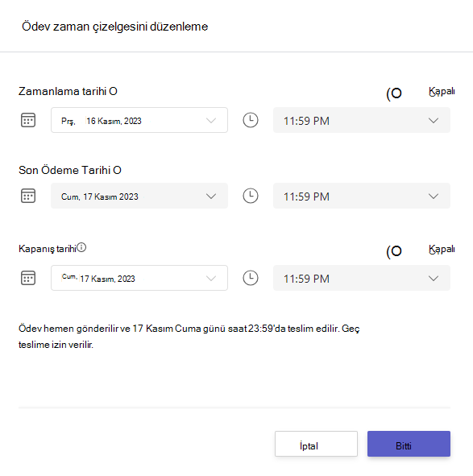
Task: Click the Bitti button
Action: pos(409,444)
